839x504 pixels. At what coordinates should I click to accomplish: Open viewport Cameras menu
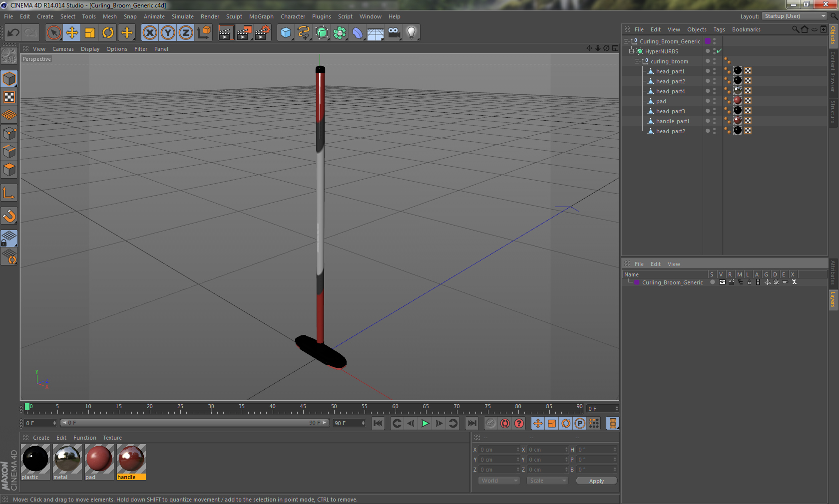63,49
